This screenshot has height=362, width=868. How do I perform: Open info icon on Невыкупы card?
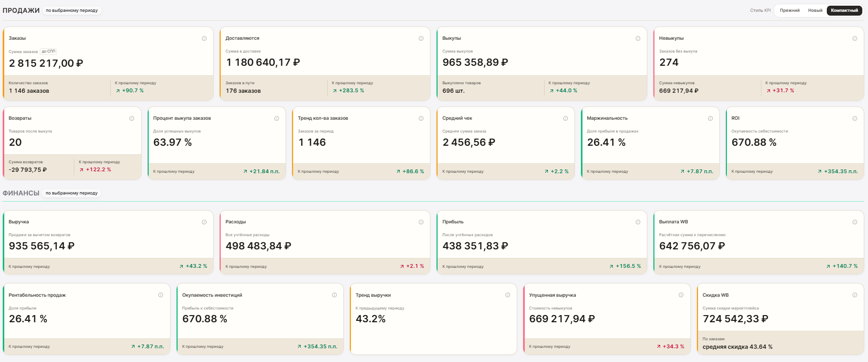(x=855, y=38)
